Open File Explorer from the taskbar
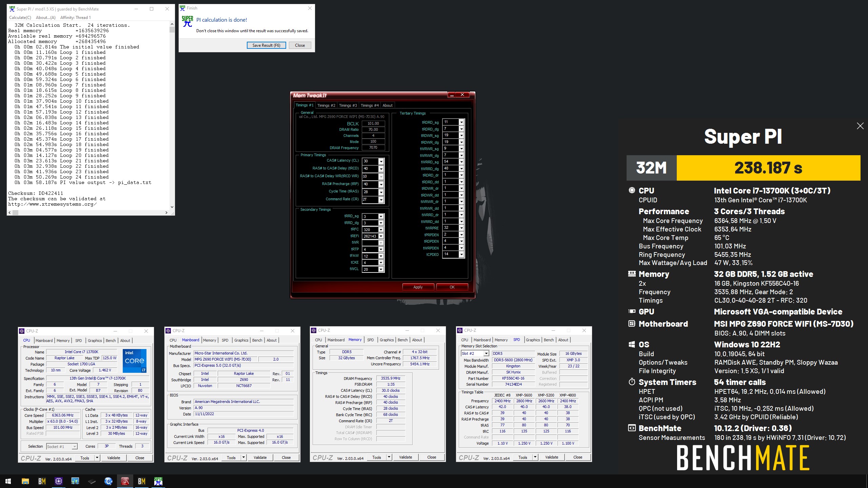The width and height of the screenshot is (868, 488). click(x=25, y=481)
